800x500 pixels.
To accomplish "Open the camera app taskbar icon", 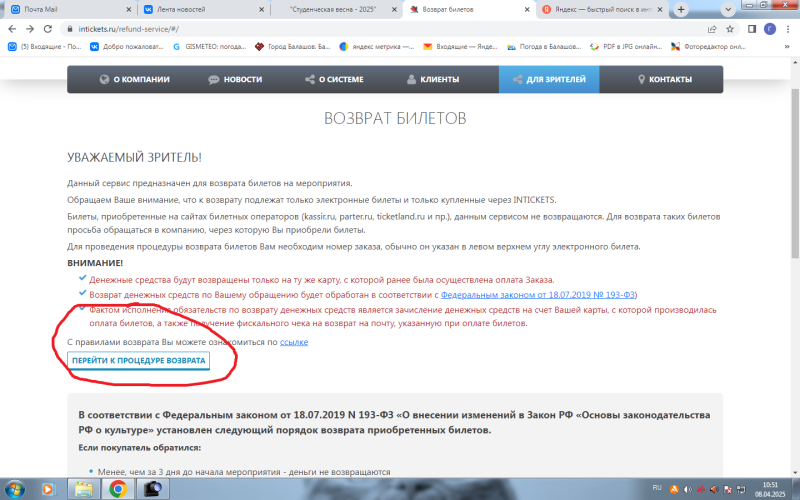I will pyautogui.click(x=152, y=489).
